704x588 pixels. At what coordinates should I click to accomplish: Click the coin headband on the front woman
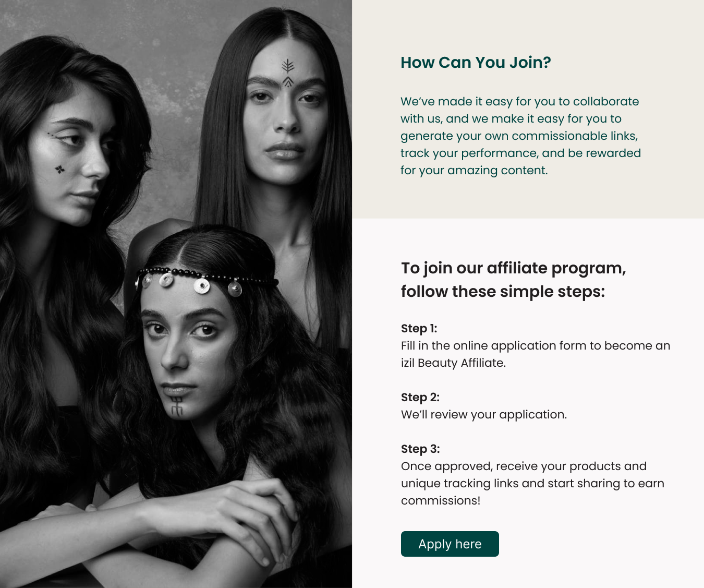206,281
